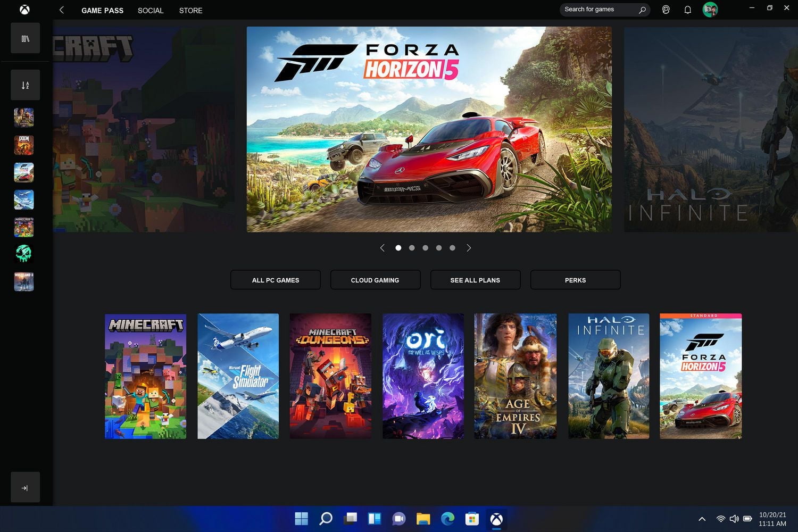
Task: Click the Xbox logo in top-left corner
Action: (25, 10)
